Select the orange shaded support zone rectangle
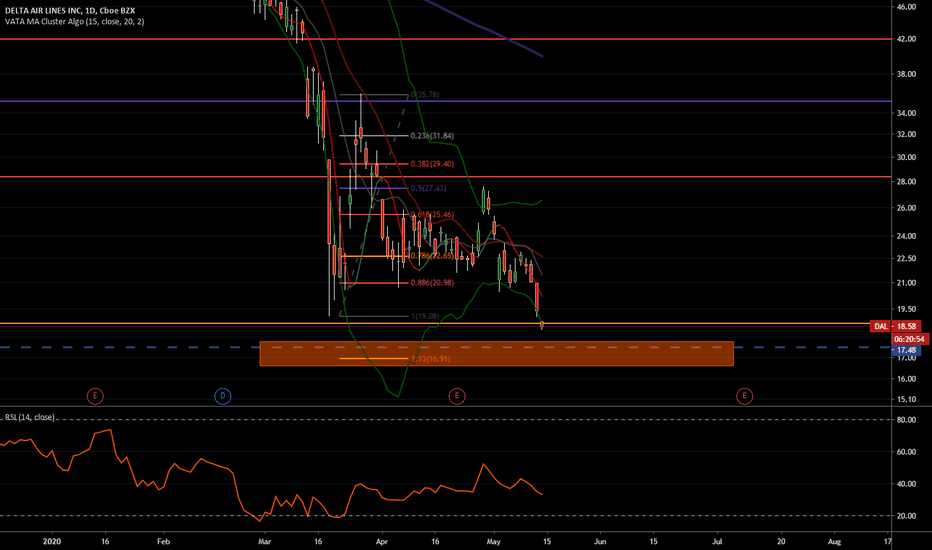The height and width of the screenshot is (550, 932). [x=496, y=354]
